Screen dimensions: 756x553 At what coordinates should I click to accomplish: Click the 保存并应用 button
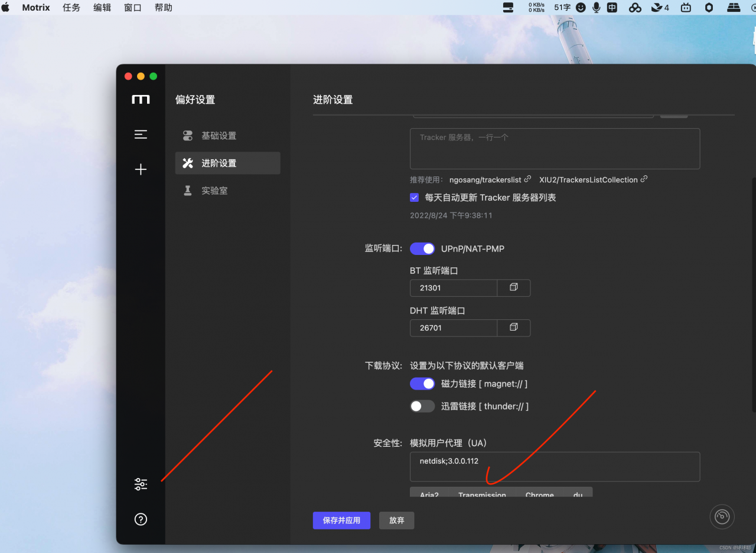point(341,521)
